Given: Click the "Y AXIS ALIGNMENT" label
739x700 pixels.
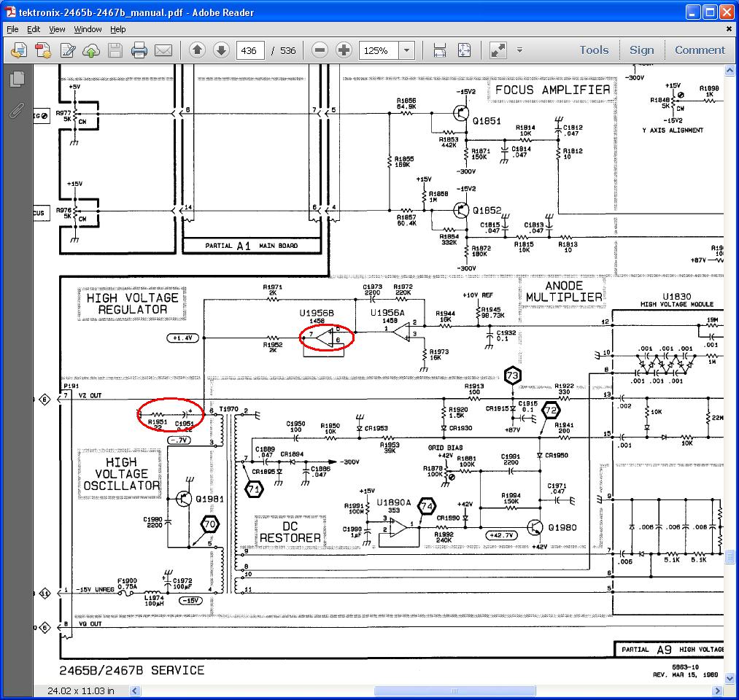Looking at the screenshot, I should (x=673, y=130).
